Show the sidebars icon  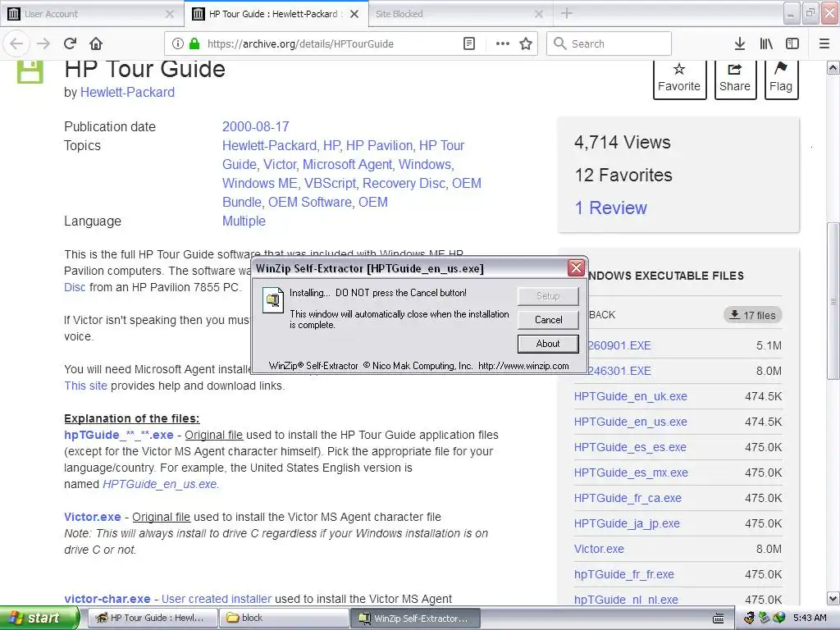click(792, 43)
